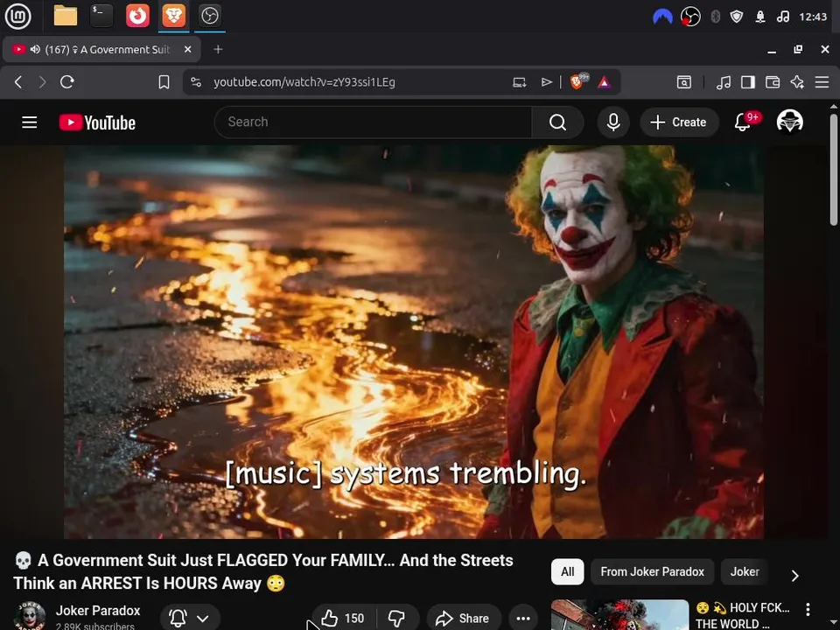
Task: Open the music note tray icon
Action: pos(782,17)
